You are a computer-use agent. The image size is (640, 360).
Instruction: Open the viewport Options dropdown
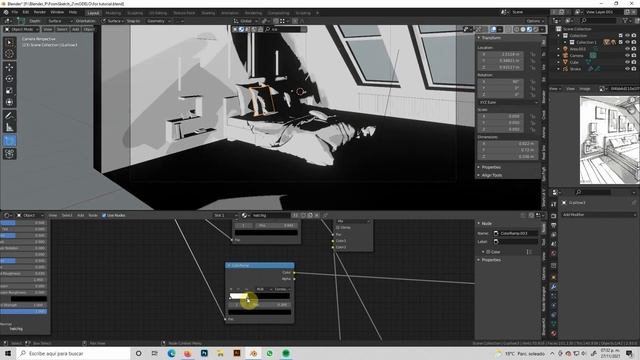[x=535, y=21]
